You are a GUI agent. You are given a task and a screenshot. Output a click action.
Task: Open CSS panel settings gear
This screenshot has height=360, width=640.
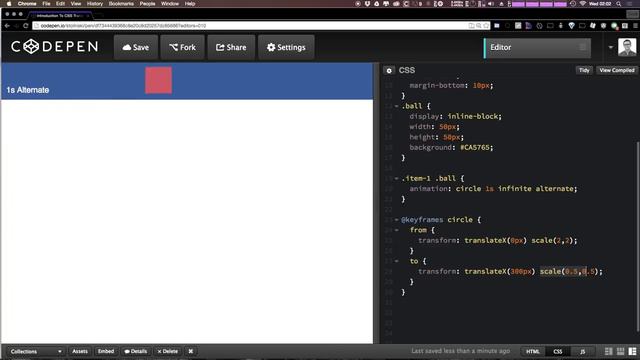pyautogui.click(x=389, y=71)
